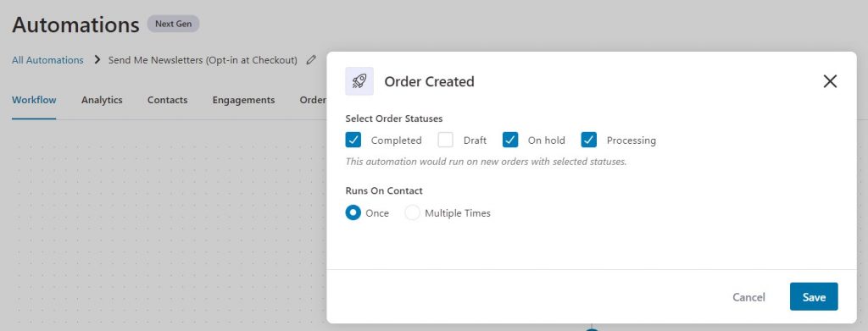Switch to the Contacts tab

167,100
